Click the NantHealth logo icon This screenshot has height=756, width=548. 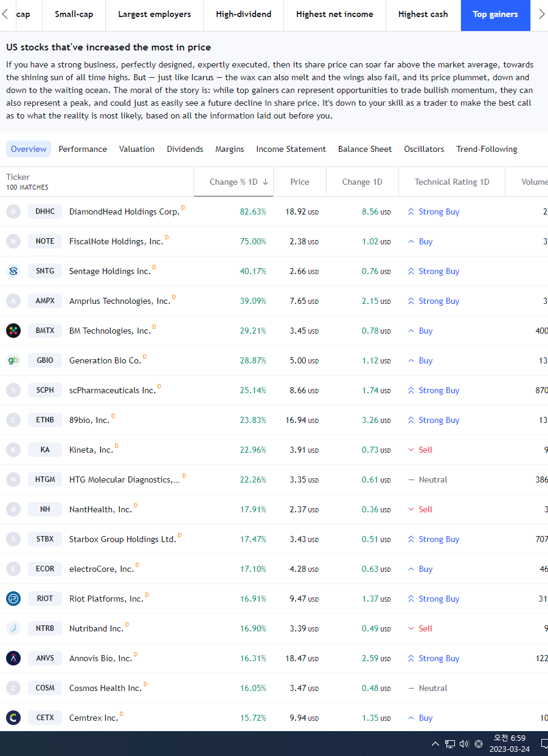coord(13,509)
